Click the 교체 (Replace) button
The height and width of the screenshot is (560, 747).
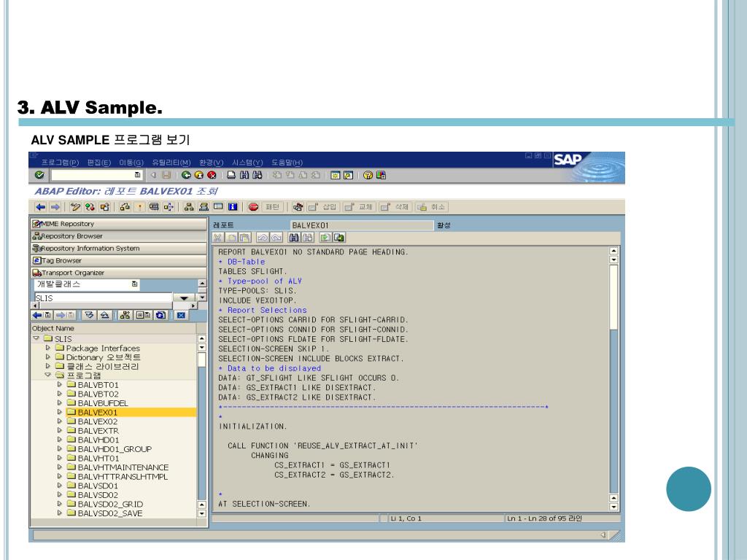(x=359, y=207)
